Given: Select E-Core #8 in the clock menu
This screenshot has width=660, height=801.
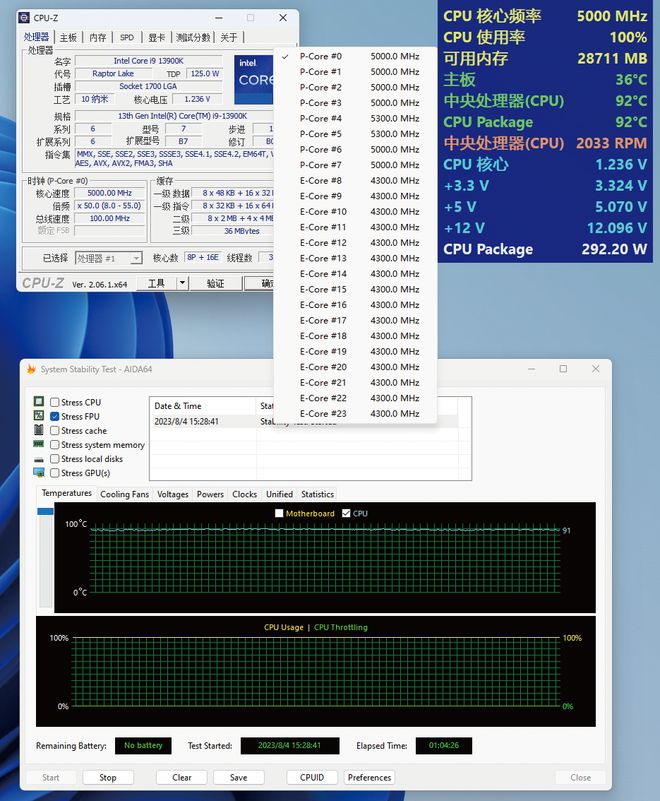Looking at the screenshot, I should click(x=355, y=181).
